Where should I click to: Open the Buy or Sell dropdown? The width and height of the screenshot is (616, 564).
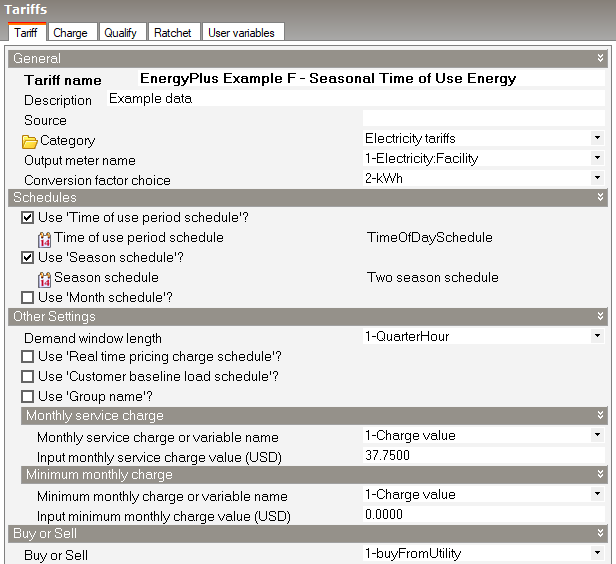coord(597,553)
